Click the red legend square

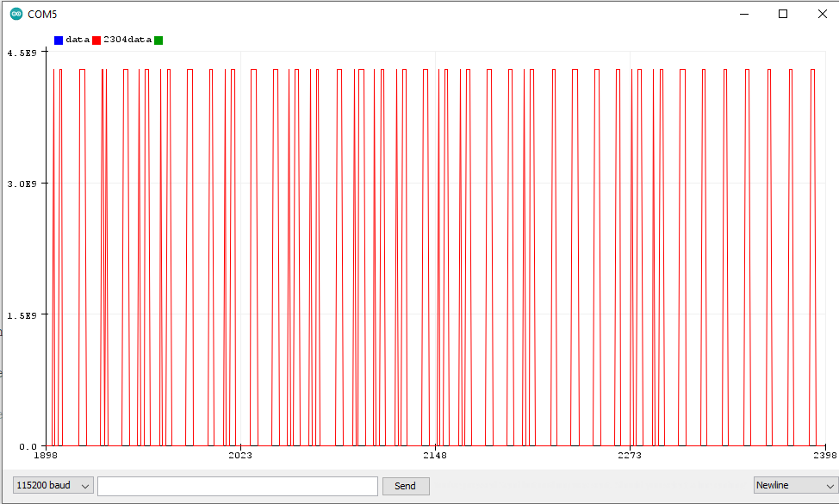point(96,40)
